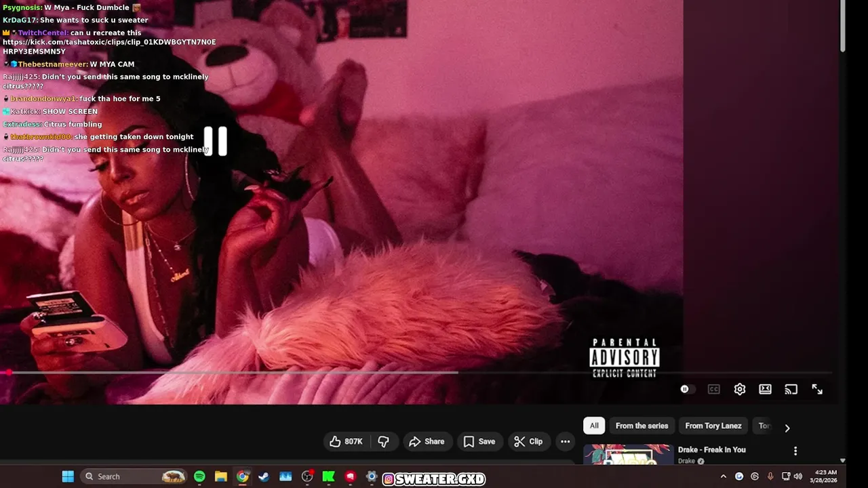Click the Clip scissors button
Image resolution: width=868 pixels, height=488 pixels.
point(528,441)
